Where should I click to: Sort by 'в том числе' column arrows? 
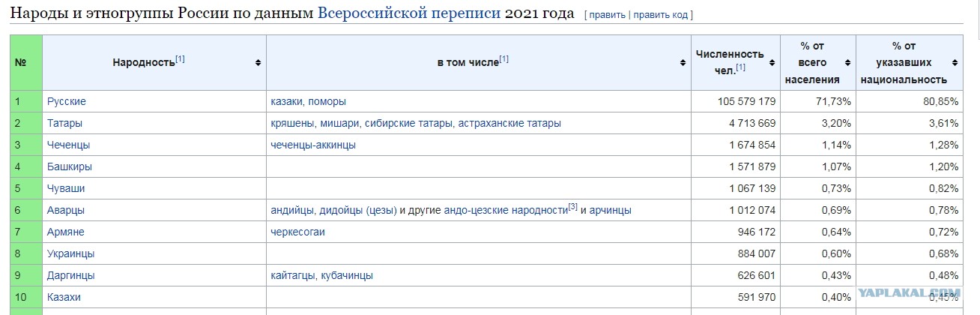click(683, 63)
